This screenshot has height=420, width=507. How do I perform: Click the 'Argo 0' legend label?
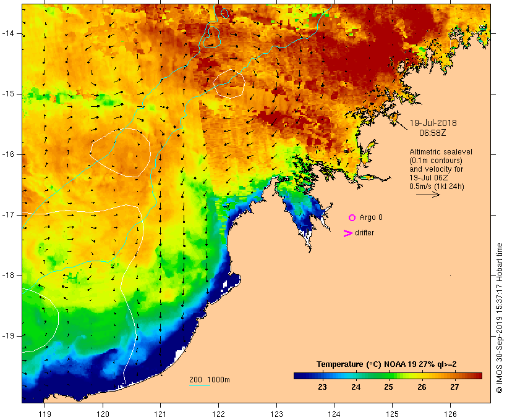pyautogui.click(x=371, y=217)
